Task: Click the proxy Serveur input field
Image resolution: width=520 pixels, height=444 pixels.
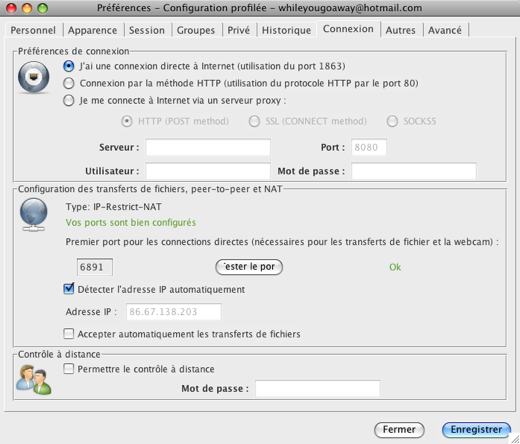Action: [208, 147]
